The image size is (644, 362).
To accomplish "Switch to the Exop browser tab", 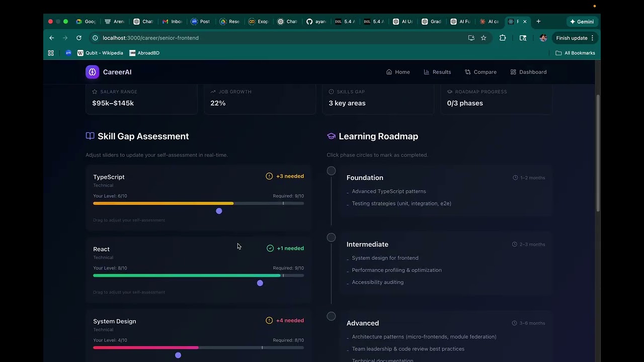I will (x=259, y=22).
